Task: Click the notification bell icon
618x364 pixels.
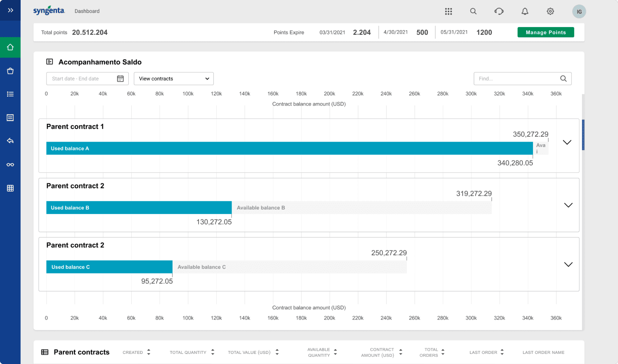Action: point(525,11)
